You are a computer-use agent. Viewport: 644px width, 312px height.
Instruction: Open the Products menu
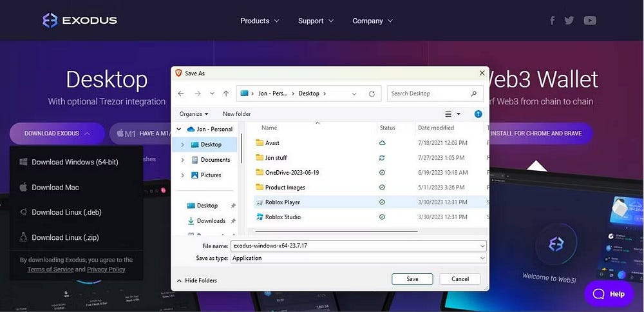[260, 21]
